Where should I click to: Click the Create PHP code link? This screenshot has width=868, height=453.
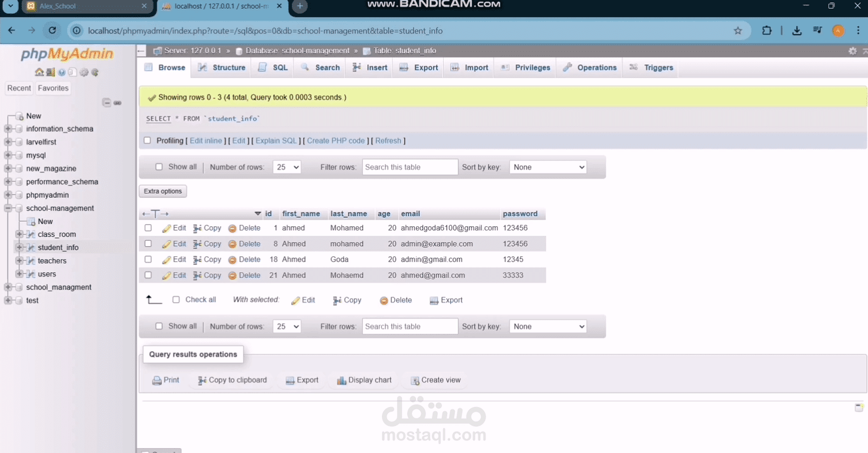pyautogui.click(x=336, y=141)
